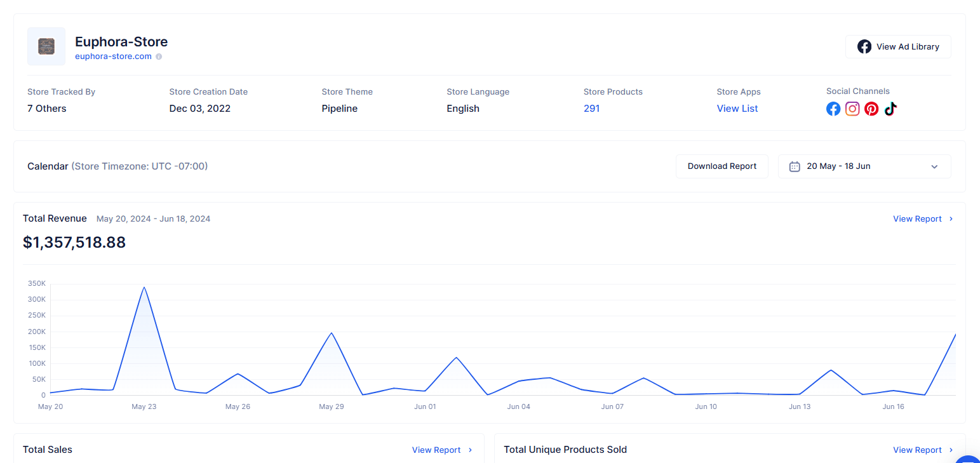Click the May 23 revenue peak on chart
The height and width of the screenshot is (463, 980).
[144, 288]
